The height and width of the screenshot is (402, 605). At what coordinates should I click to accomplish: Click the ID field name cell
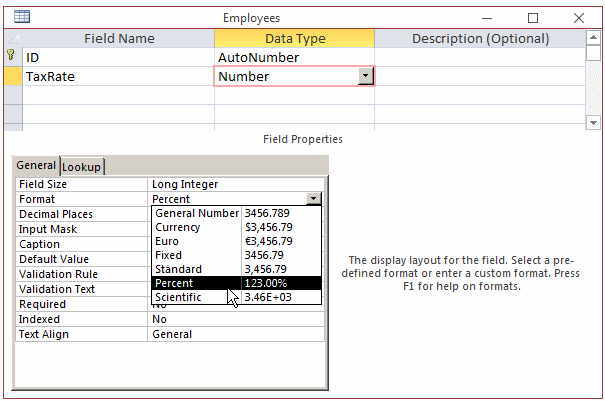coord(118,57)
